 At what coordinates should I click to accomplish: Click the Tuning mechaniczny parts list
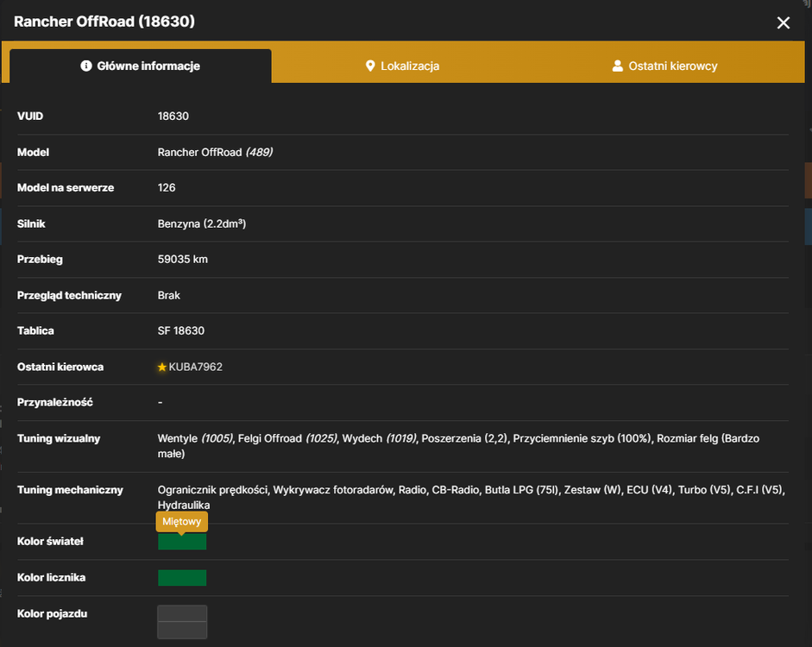[472, 498]
